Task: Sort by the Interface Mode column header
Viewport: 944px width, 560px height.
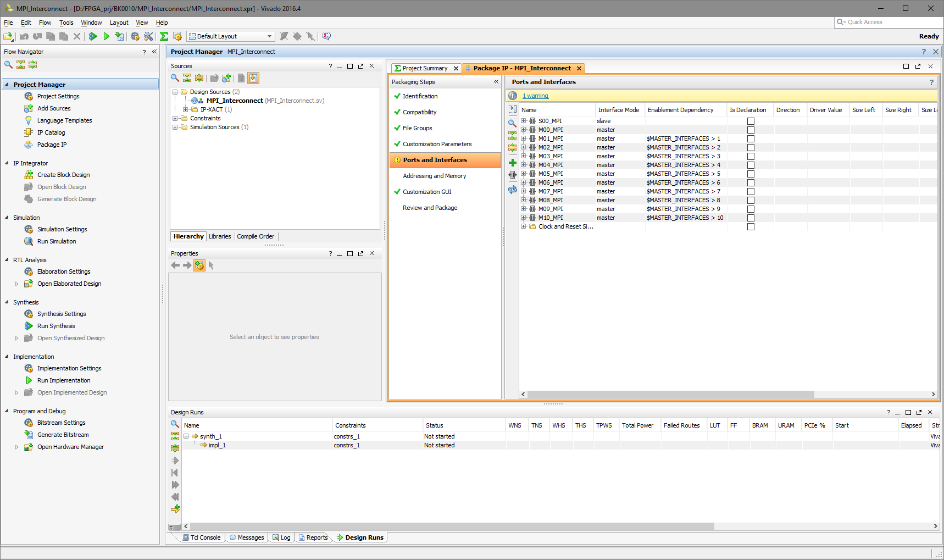Action: click(x=619, y=110)
